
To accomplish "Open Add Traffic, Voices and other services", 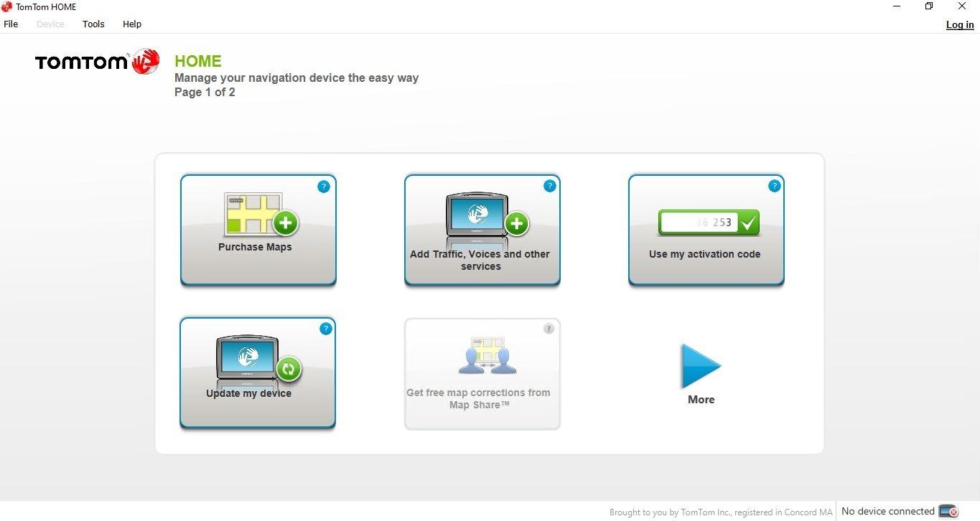I will pos(482,230).
